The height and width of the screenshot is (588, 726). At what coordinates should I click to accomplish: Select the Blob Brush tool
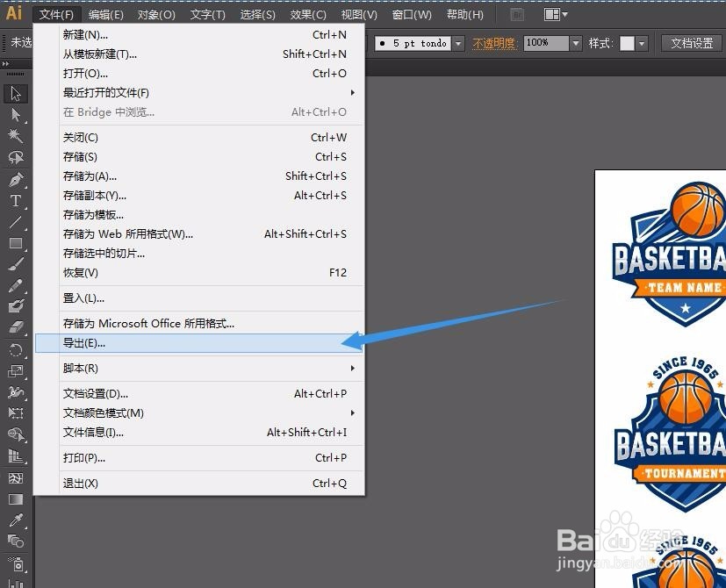16,306
